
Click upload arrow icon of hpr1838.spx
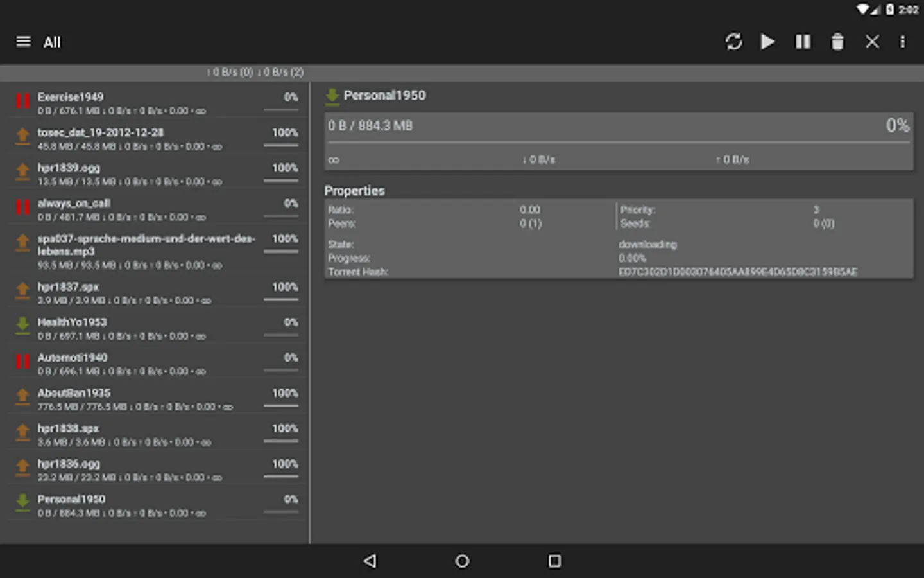(22, 432)
